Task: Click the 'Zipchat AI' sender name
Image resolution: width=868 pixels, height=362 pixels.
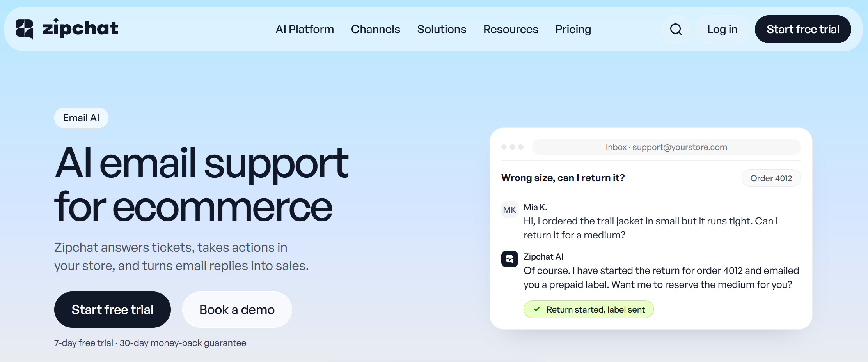Action: pos(543,256)
